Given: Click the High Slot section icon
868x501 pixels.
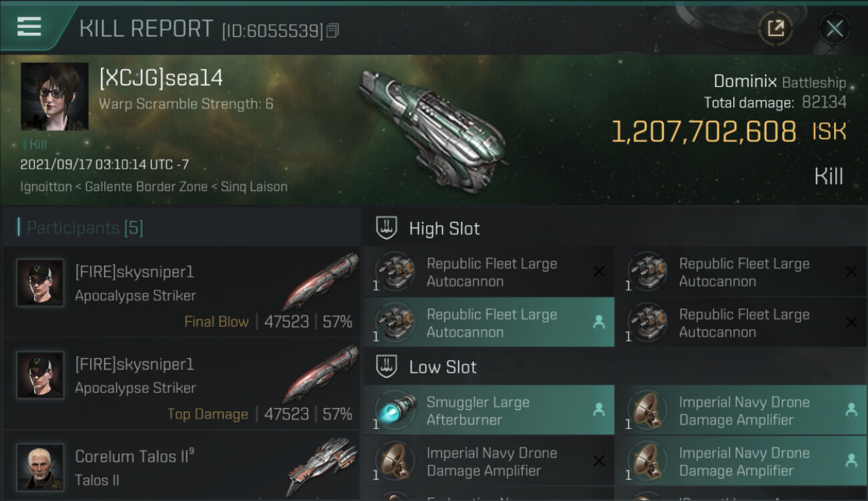Looking at the screenshot, I should 387,228.
